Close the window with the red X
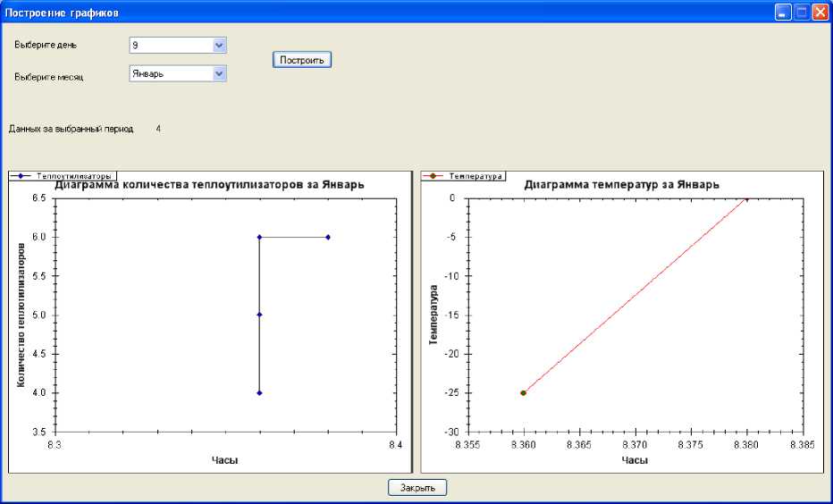The image size is (833, 504). (x=820, y=13)
